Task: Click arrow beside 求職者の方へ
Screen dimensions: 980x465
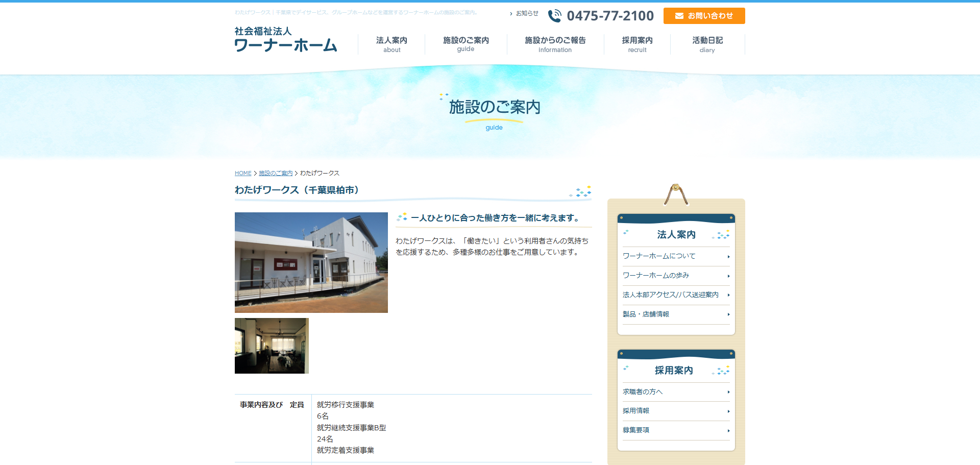Action: pyautogui.click(x=728, y=392)
